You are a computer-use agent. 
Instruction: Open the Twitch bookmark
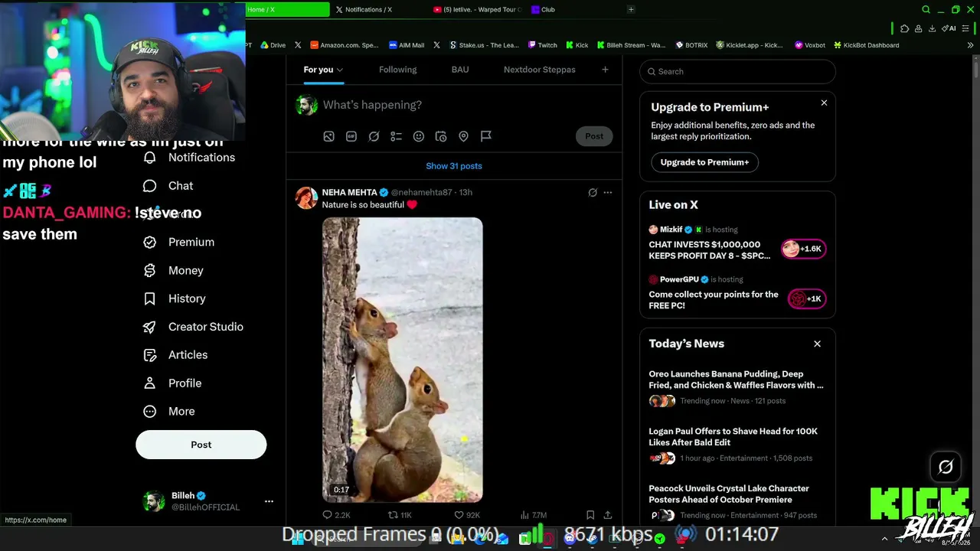[542, 45]
